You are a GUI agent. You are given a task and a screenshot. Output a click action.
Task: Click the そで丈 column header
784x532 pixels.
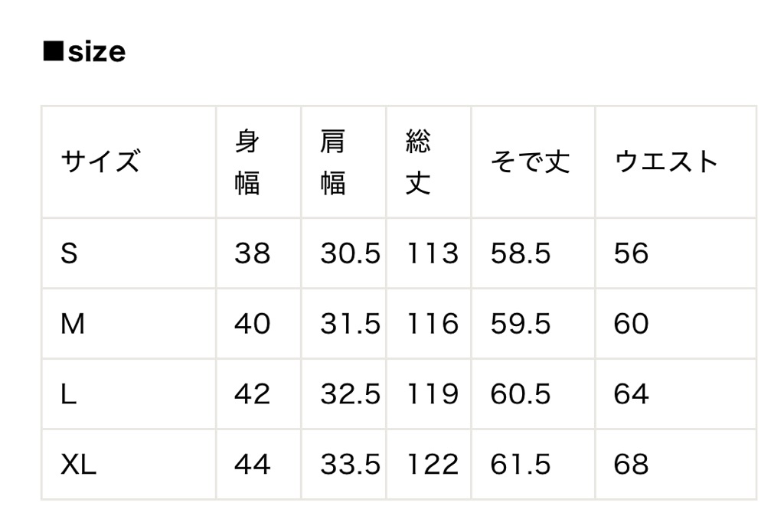point(530,162)
